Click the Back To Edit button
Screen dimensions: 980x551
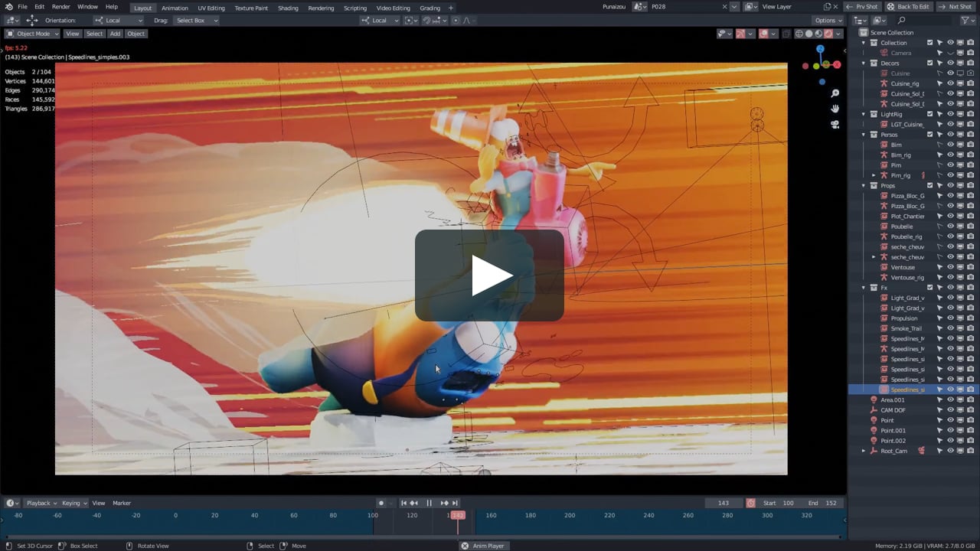click(909, 7)
